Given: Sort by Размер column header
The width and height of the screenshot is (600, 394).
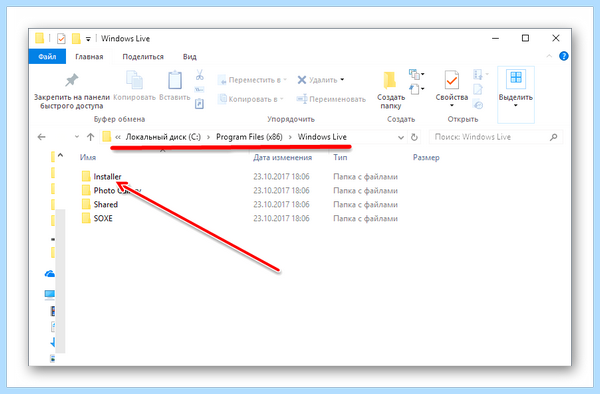Looking at the screenshot, I should (426, 158).
